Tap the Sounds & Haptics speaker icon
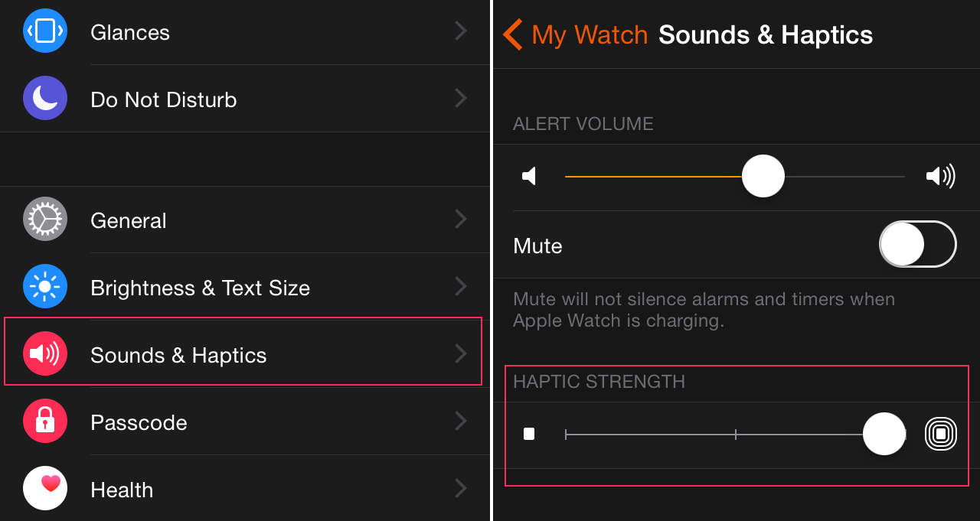 (45, 354)
